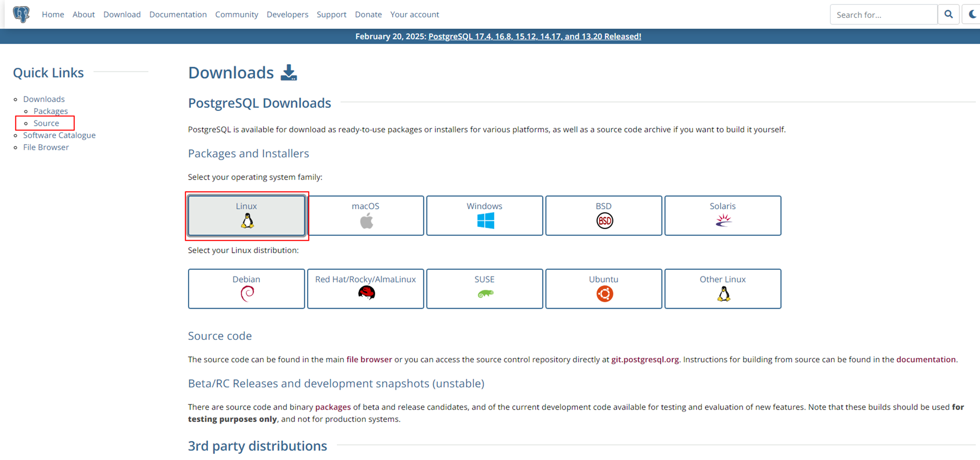Select Red Hat/Rocky/AlmaLinux distribution
This screenshot has width=980, height=460.
(x=366, y=289)
